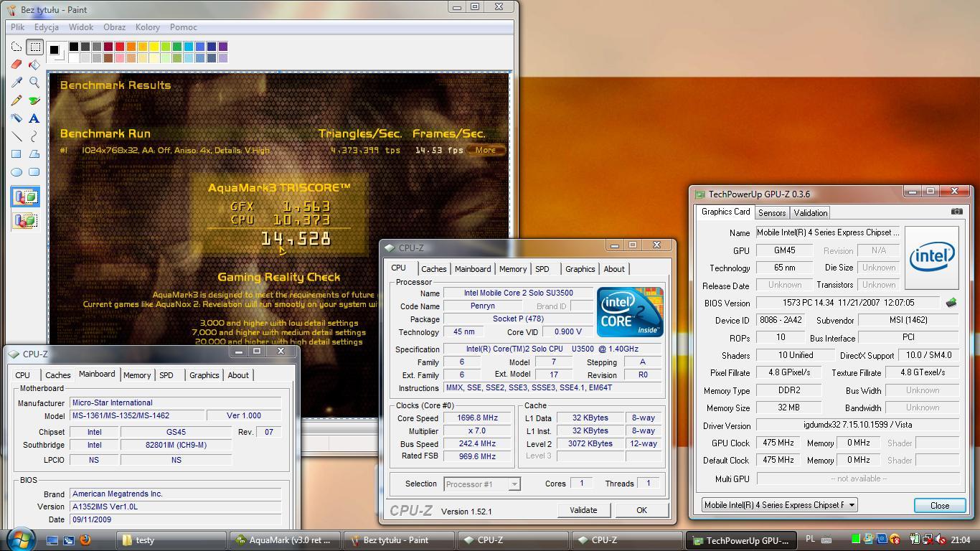The image size is (980, 551).
Task: Open Memory tab in lower-left CPU-Z window
Action: coord(137,375)
